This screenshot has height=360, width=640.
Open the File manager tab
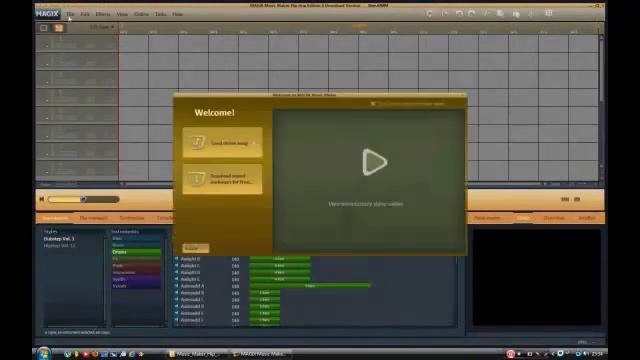coord(93,218)
